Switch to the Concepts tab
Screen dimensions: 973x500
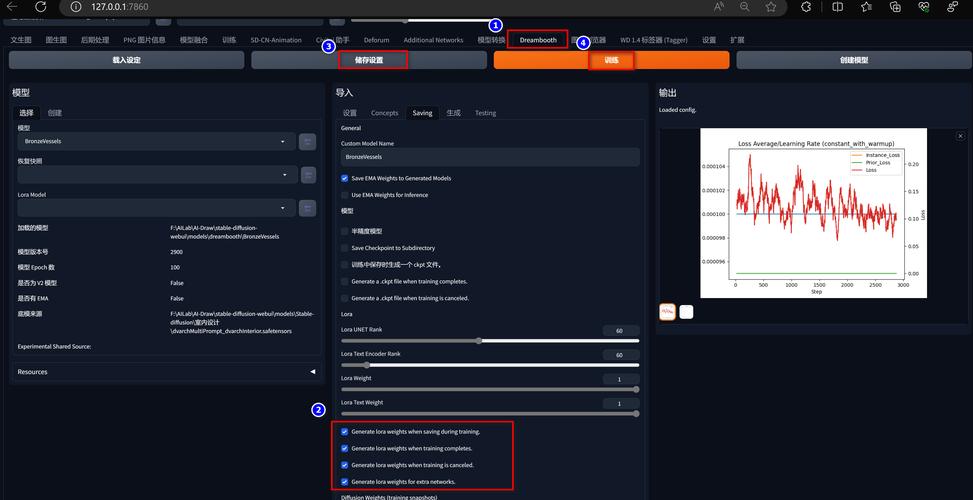tap(384, 113)
